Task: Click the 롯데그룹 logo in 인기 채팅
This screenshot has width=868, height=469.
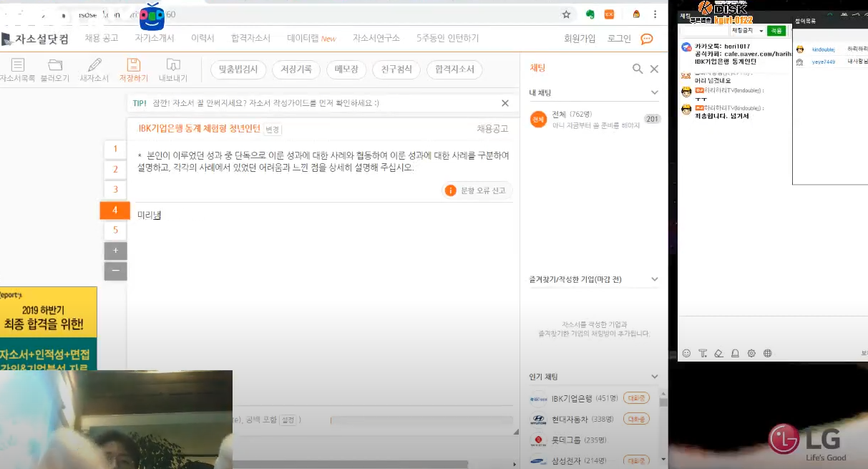Action: [x=538, y=440]
